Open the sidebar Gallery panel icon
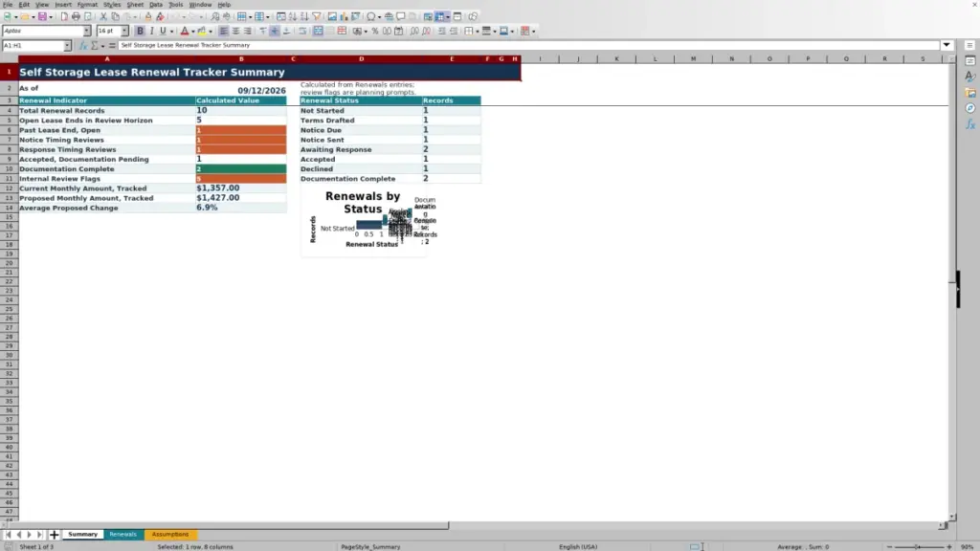This screenshot has width=980, height=551. [970, 93]
